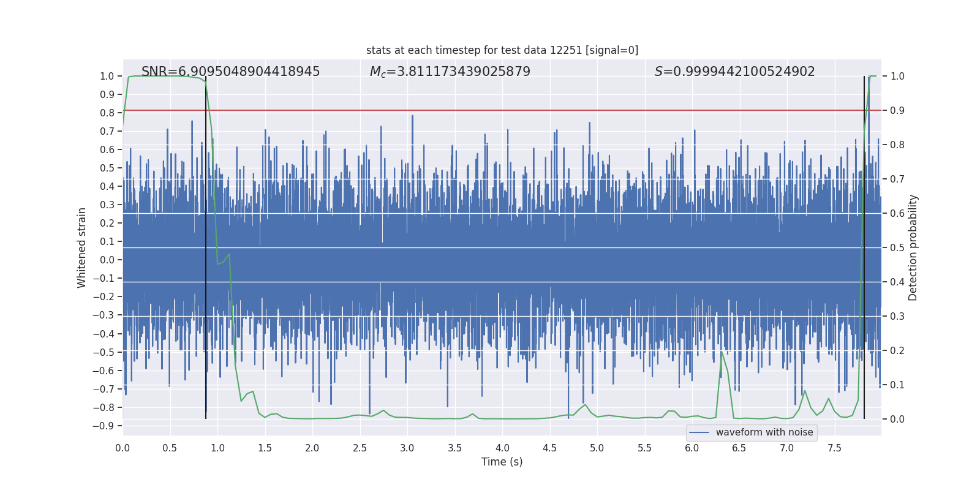
Task: Click the 'Time (s)' x-axis label
Action: tap(502, 462)
